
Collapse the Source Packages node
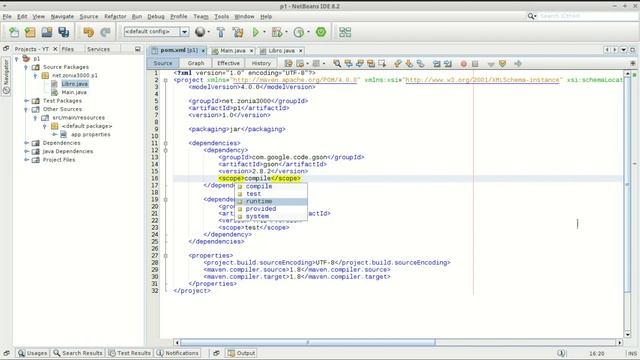click(26, 67)
